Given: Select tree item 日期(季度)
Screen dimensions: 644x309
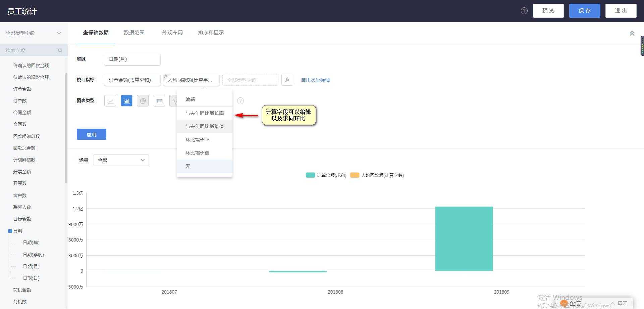Looking at the screenshot, I should click(x=34, y=255).
